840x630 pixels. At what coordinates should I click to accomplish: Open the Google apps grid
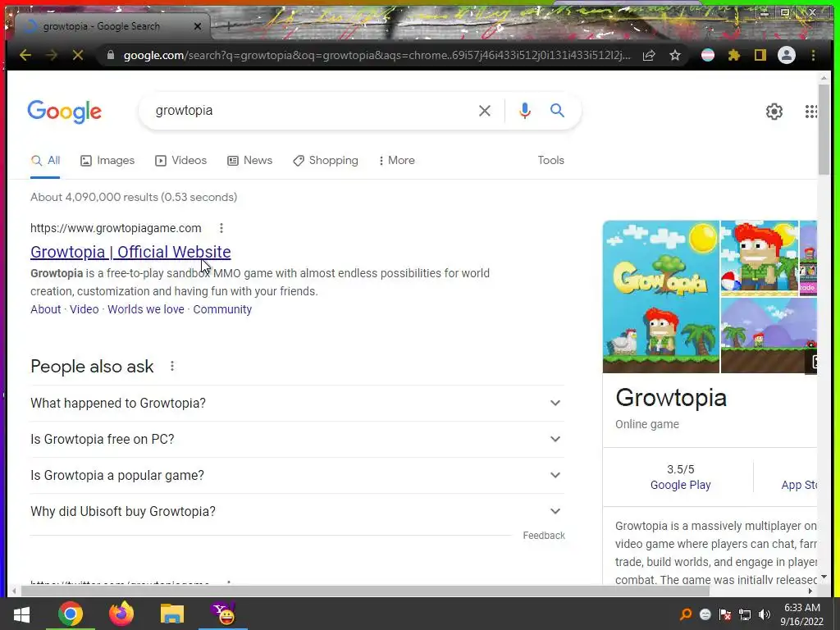(811, 112)
